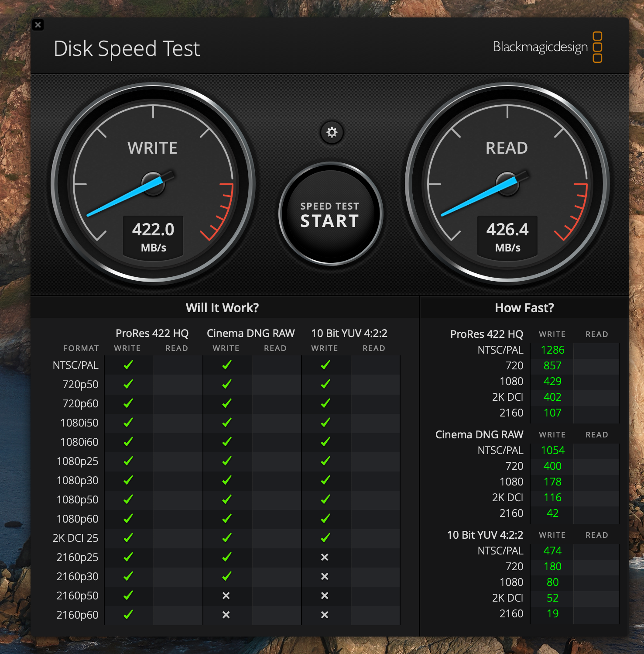Click the Will It Work? heading

pos(223,308)
